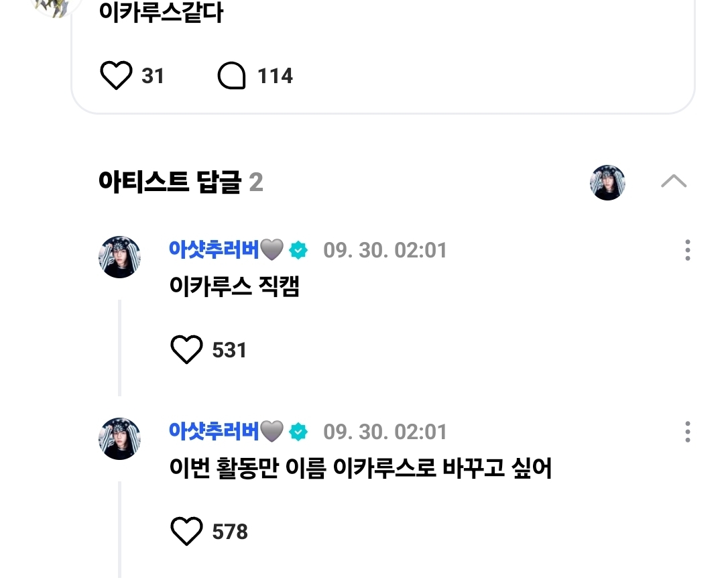Viewport: 724px width, 588px height.
Task: Like the post with 31 likes
Action: click(x=116, y=75)
